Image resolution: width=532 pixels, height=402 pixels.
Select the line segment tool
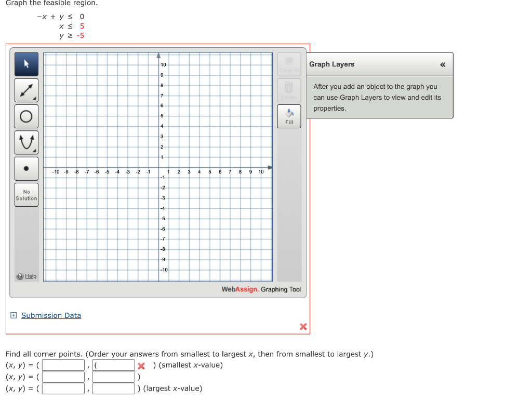click(26, 90)
